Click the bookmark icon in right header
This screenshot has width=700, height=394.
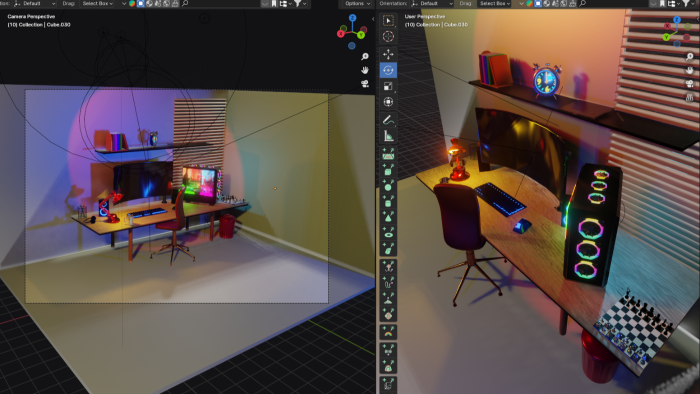click(x=662, y=4)
